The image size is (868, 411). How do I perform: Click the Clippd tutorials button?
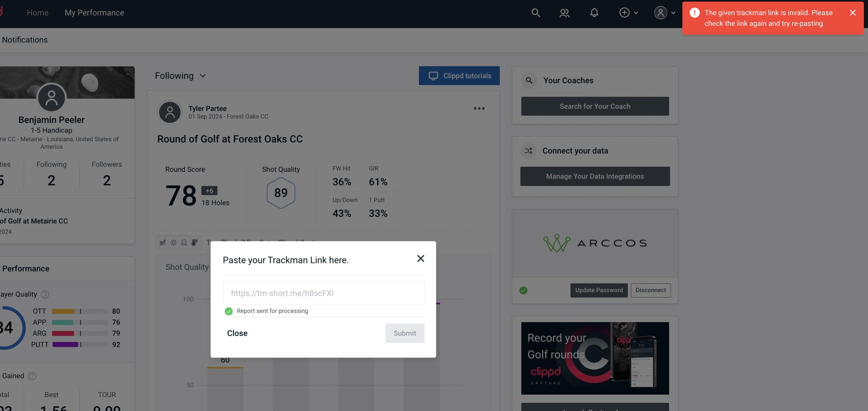coord(460,75)
